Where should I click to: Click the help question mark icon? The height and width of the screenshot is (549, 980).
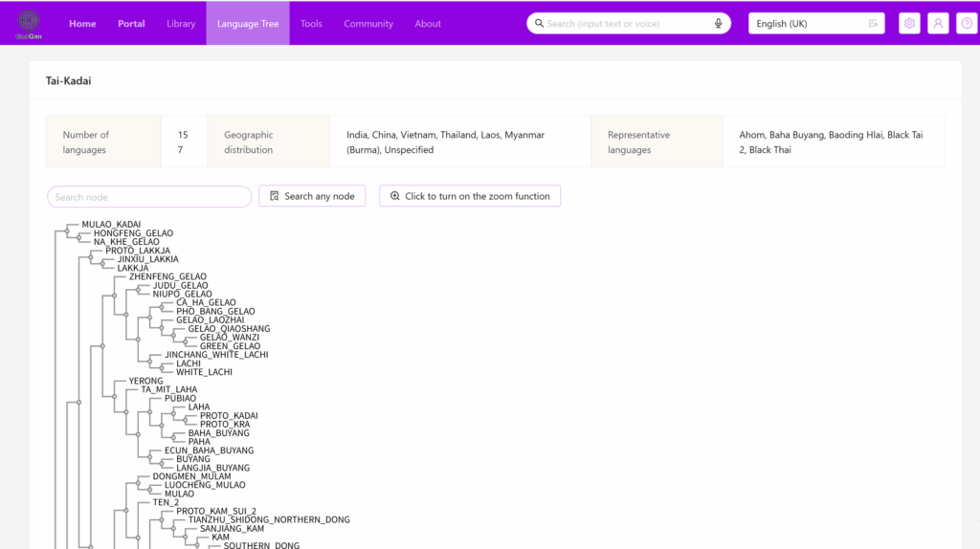967,24
